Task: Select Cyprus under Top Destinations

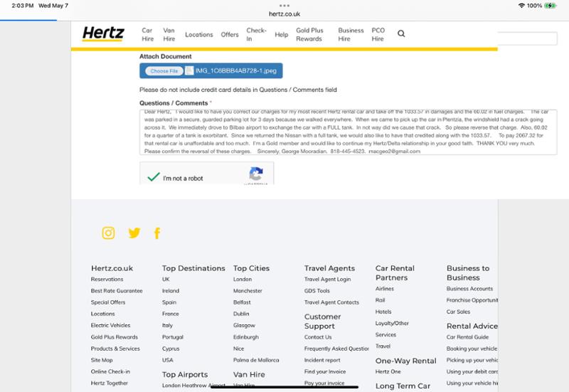Action: [171, 349]
